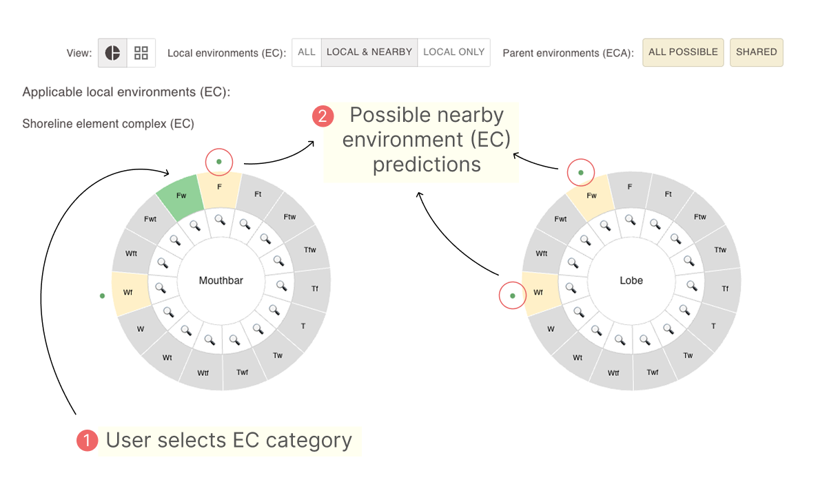Switch to pie chart view icon
The width and height of the screenshot is (827, 504).
112,53
